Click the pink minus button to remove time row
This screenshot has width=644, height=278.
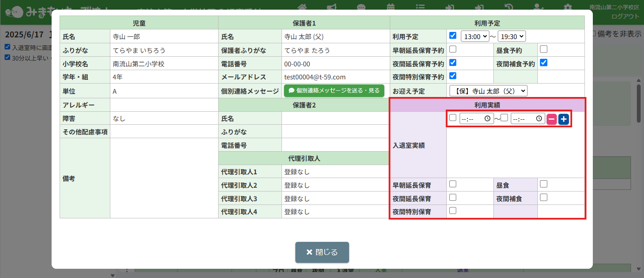pos(552,119)
